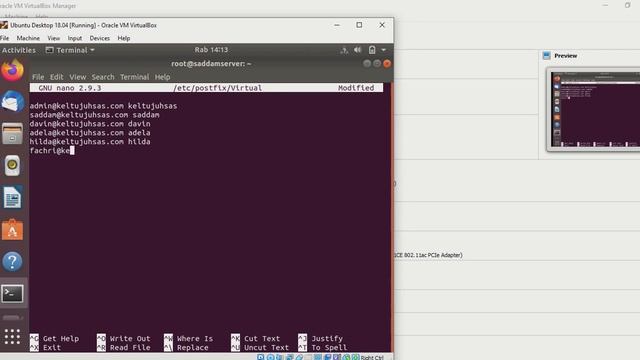The image size is (640, 360).
Task: Open the terminal's Search menu
Action: coord(103,77)
